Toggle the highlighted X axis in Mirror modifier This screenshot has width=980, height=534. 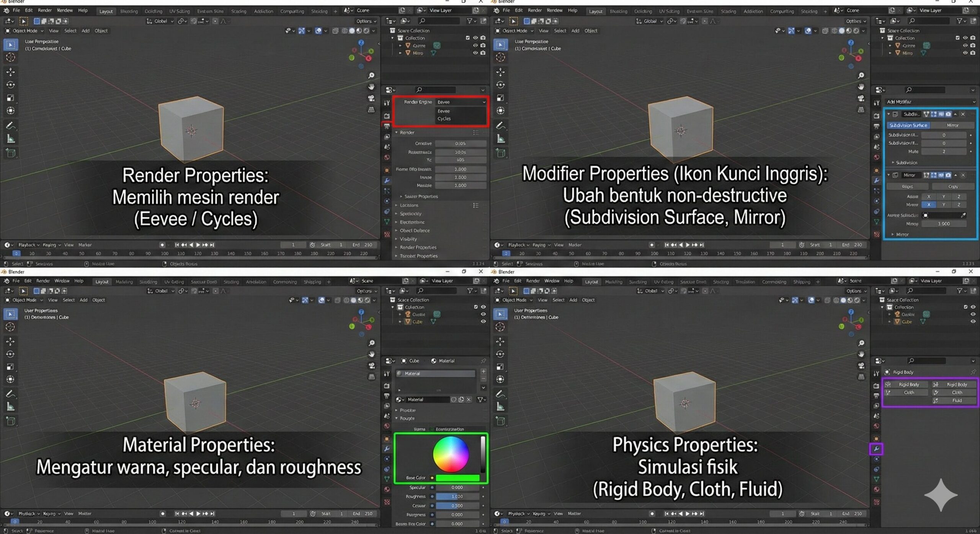click(928, 205)
